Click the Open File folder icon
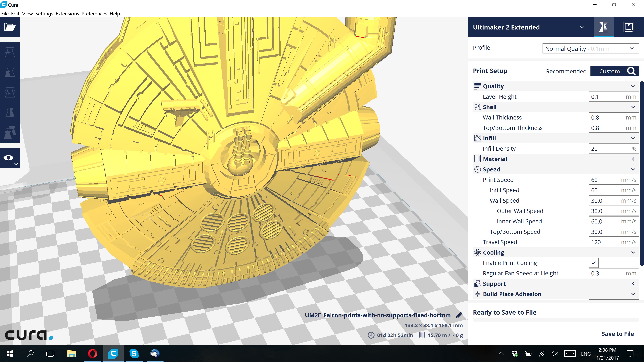This screenshot has width=644, height=362. (10, 27)
